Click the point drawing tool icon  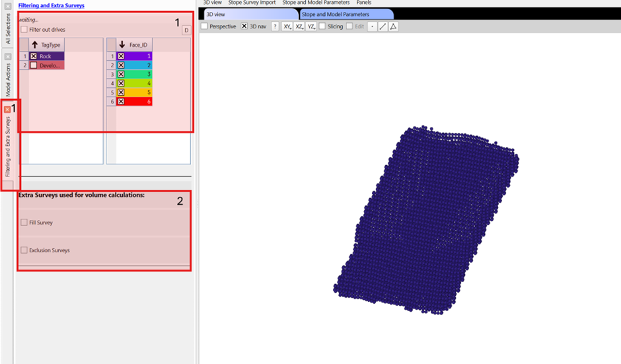pos(372,26)
